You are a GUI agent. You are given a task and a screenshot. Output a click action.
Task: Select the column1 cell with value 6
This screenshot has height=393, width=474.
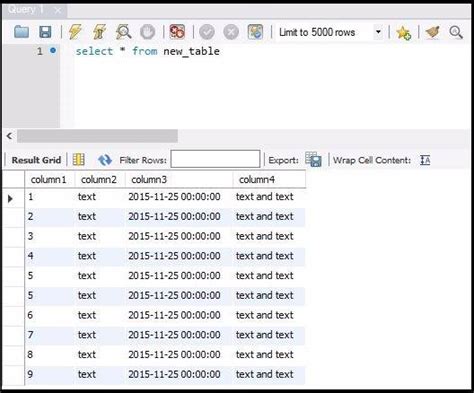(x=50, y=315)
